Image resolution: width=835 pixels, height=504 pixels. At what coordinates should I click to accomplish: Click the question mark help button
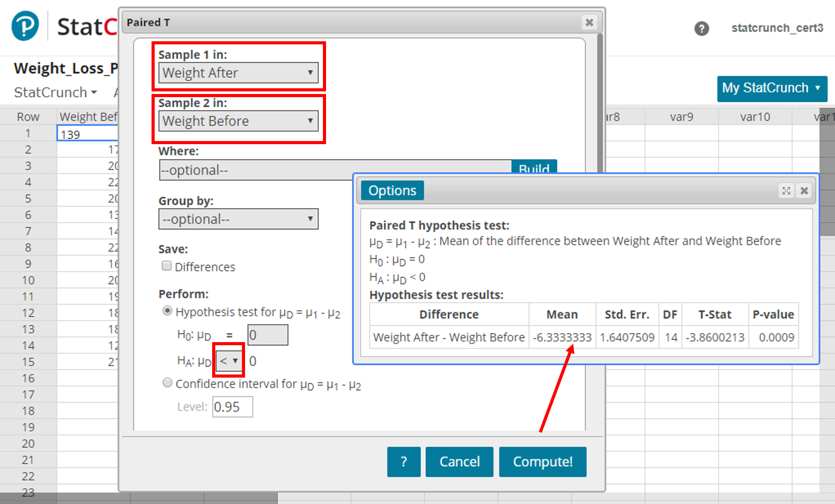(403, 462)
